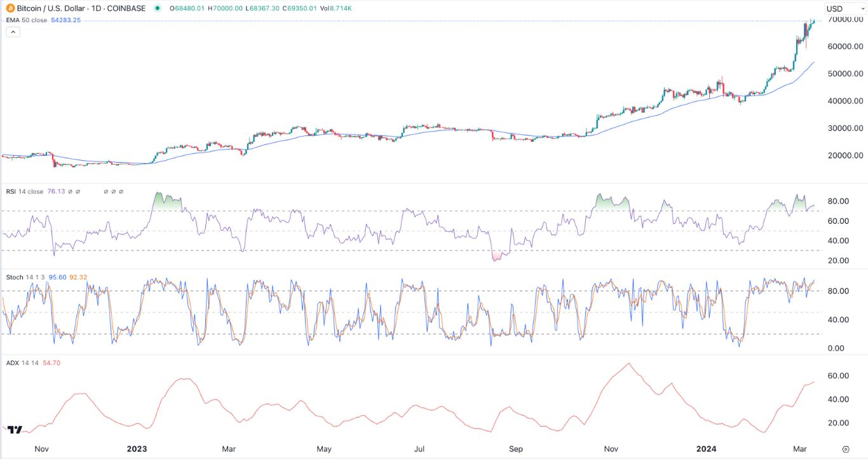Collapse the main price pane with the arrow button
Image resolution: width=868 pixels, height=459 pixels.
point(13,31)
